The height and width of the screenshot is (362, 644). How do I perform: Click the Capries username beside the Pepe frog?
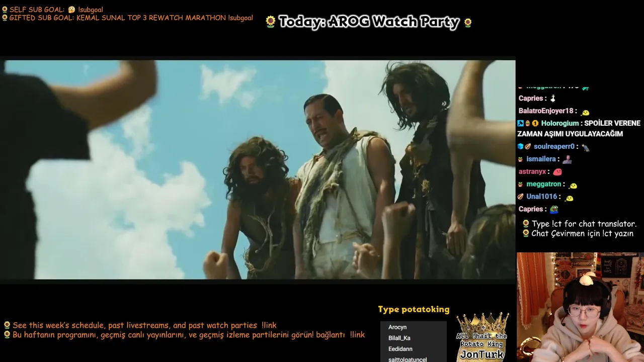coord(531,209)
